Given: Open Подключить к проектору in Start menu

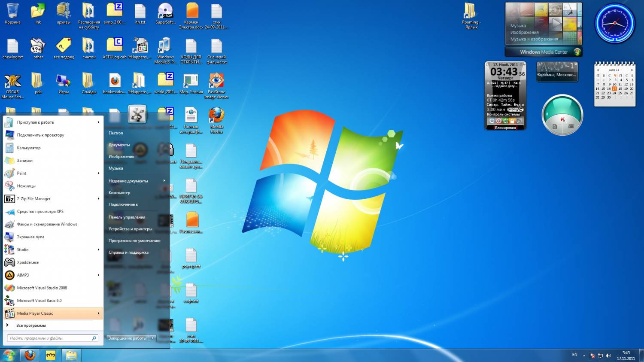Looking at the screenshot, I should 54,135.
